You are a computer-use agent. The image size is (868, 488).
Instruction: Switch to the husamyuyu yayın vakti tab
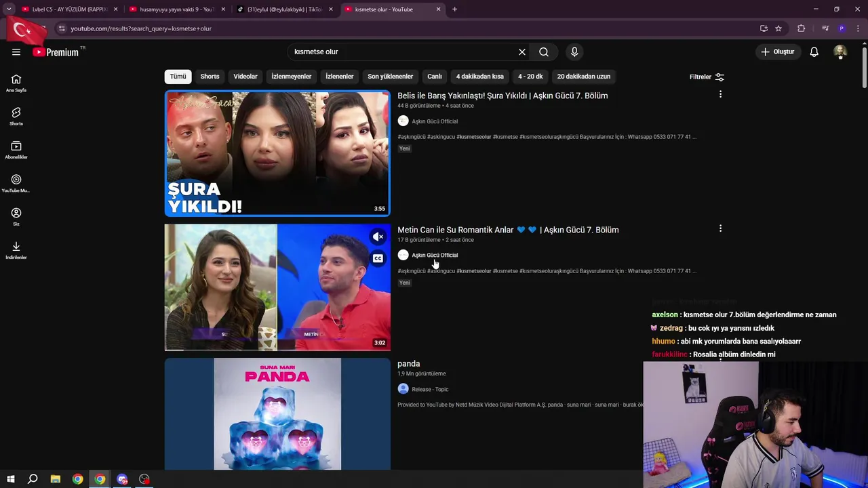(x=176, y=9)
